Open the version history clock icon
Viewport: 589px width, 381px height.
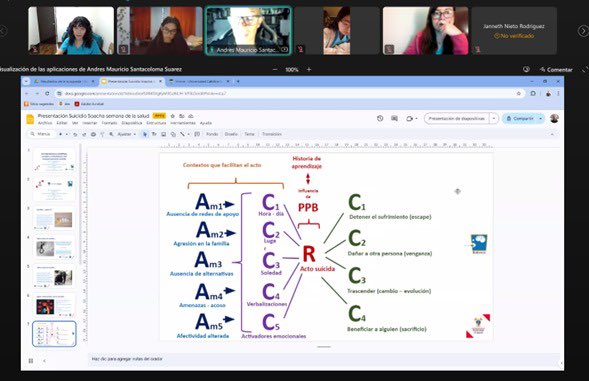380,118
